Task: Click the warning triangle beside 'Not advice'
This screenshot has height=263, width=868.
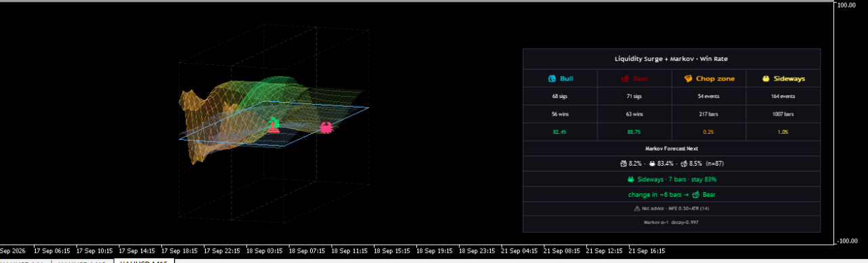Action: [x=637, y=208]
